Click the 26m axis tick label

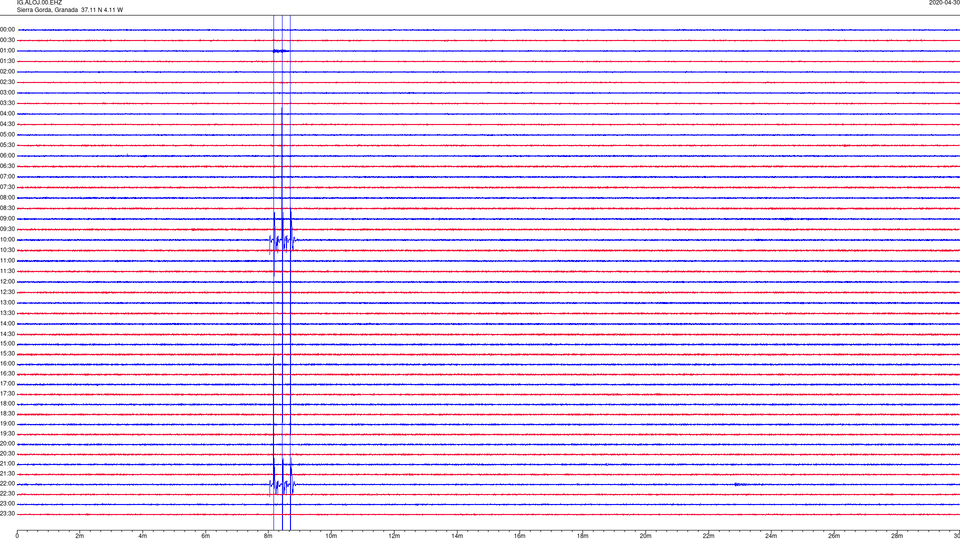(834, 536)
